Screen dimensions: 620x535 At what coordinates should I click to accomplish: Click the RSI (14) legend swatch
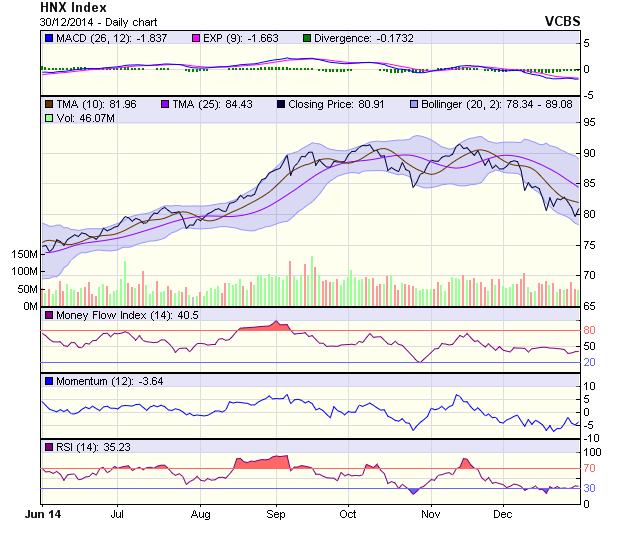[x=49, y=446]
